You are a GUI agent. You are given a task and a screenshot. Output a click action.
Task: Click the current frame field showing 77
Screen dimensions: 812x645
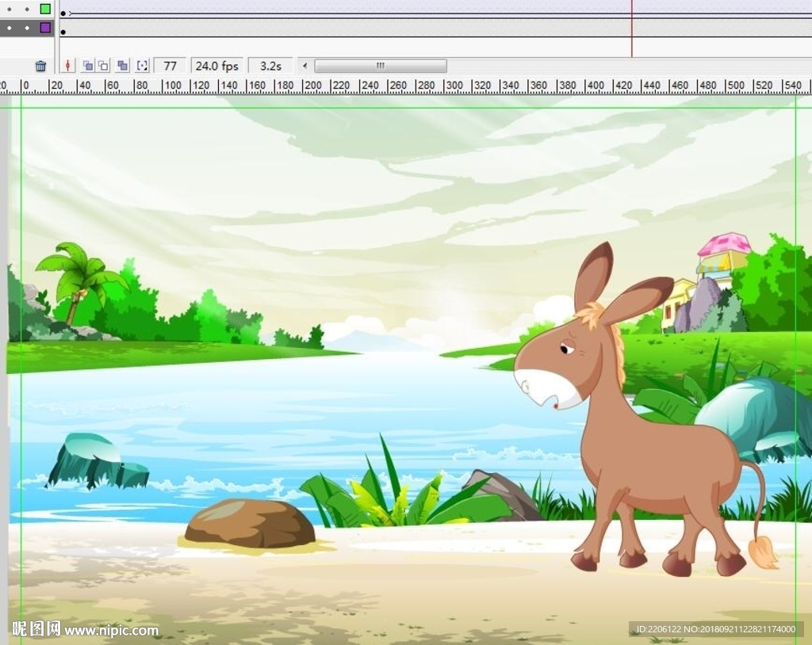pos(170,66)
